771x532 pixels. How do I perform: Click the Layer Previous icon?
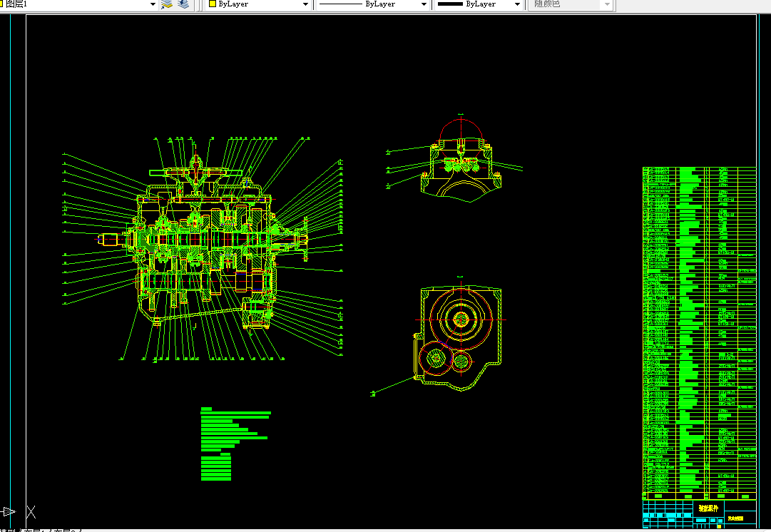pyautogui.click(x=183, y=4)
